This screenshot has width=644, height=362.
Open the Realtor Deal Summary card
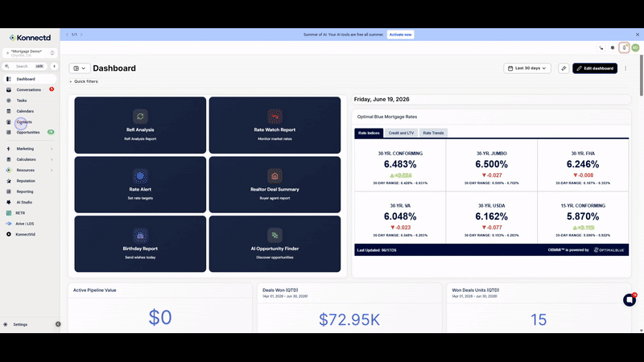(275, 185)
